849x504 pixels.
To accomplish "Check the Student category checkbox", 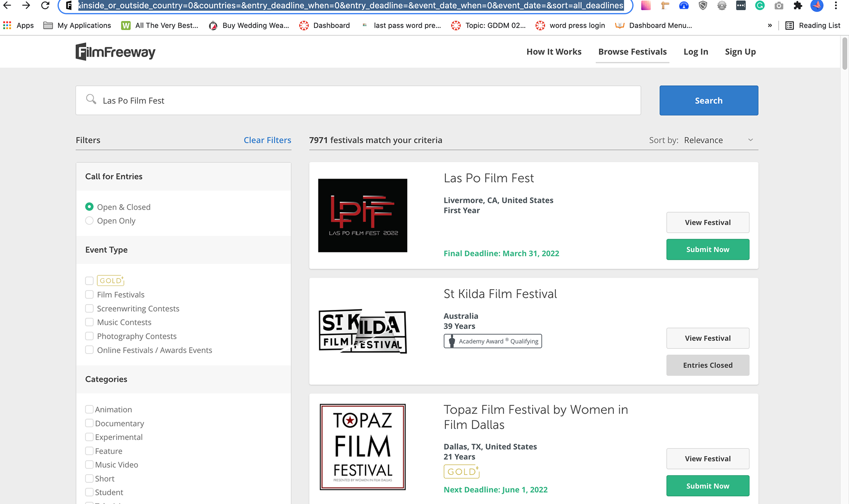I will click(x=89, y=492).
